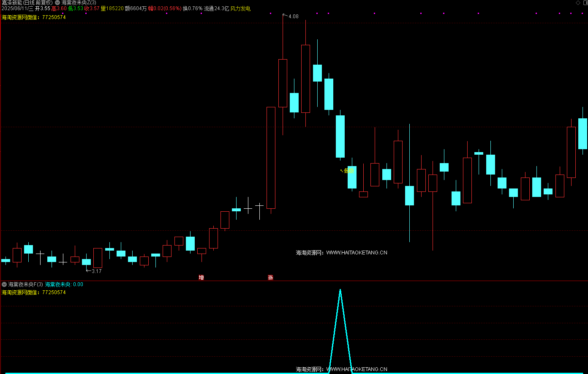The image size is (588, 374).
Task: Click the date 2025/06/11/三 in header
Action: [x=17, y=8]
